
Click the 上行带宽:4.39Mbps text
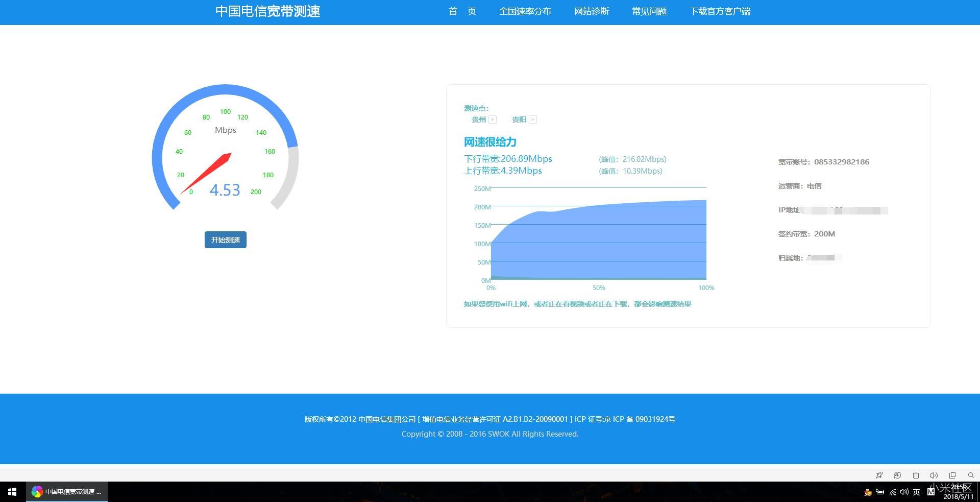tap(503, 171)
